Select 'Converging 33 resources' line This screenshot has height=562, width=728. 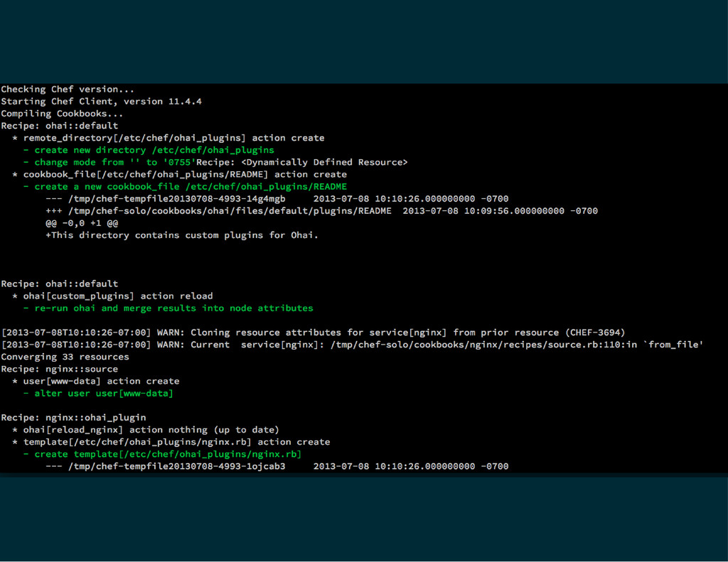tap(65, 357)
